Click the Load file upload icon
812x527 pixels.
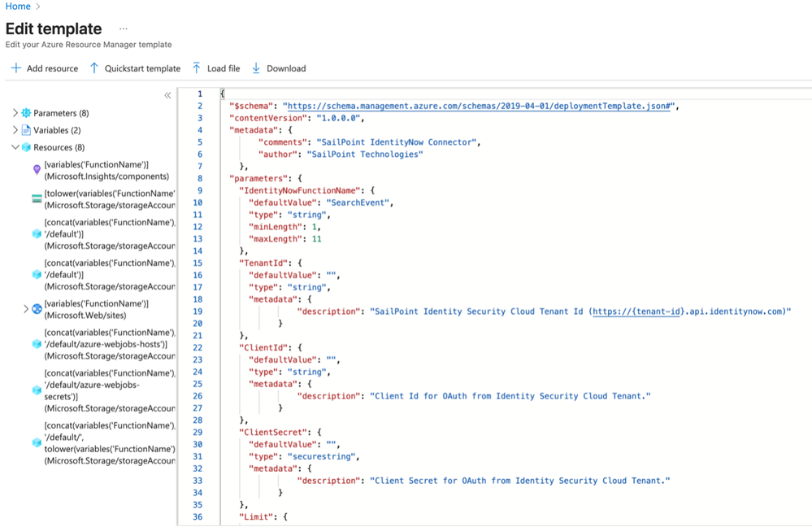[196, 68]
